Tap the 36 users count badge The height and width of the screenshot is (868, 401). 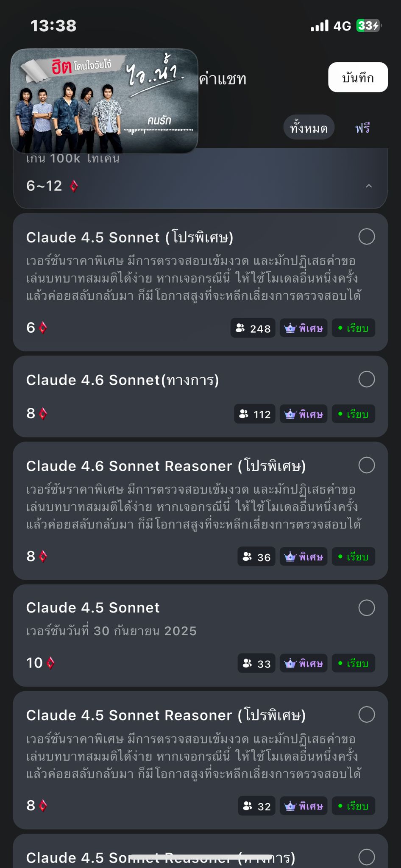(x=256, y=557)
